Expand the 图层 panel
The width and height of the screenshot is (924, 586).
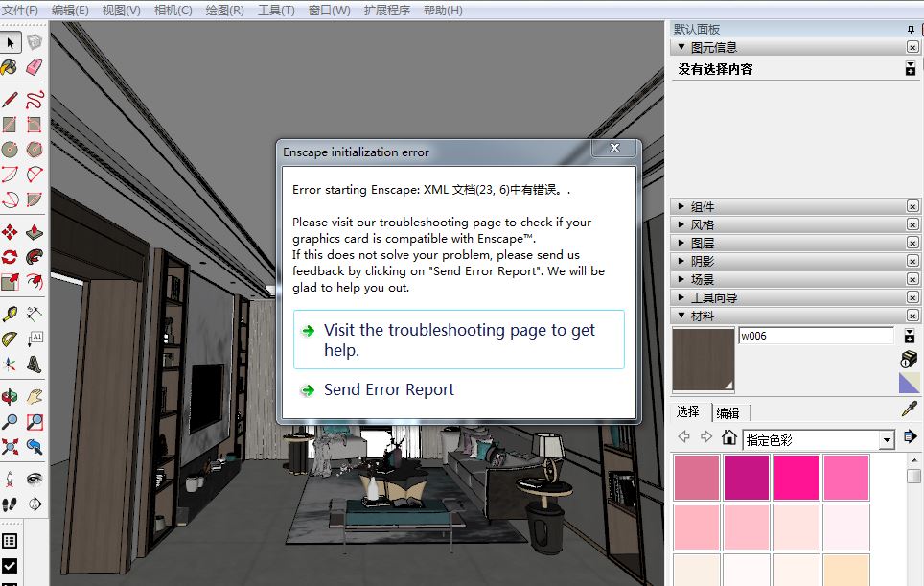pos(702,244)
